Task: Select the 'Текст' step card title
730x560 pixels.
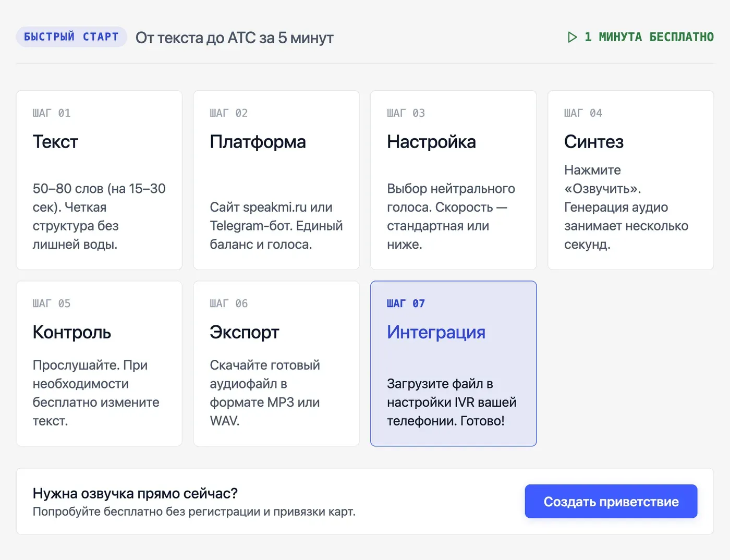Action: [55, 142]
